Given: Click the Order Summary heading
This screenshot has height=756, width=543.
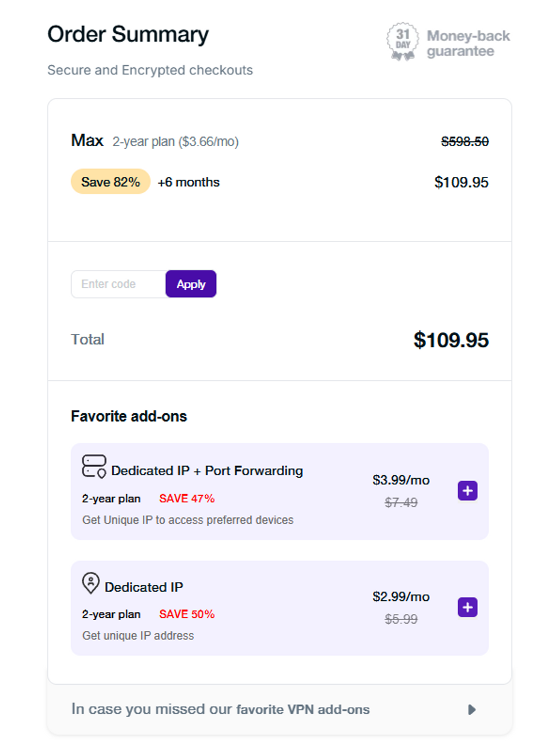Looking at the screenshot, I should point(128,34).
